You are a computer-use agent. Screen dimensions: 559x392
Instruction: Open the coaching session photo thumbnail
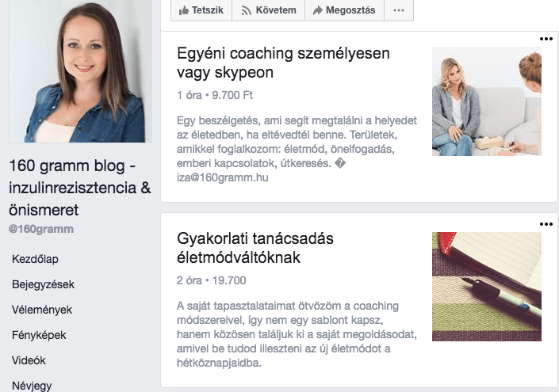(487, 101)
